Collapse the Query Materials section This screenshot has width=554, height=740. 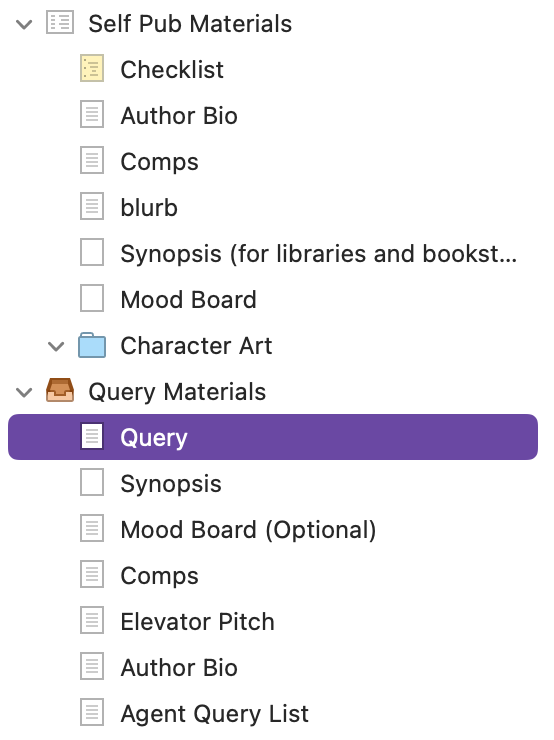[x=24, y=392]
